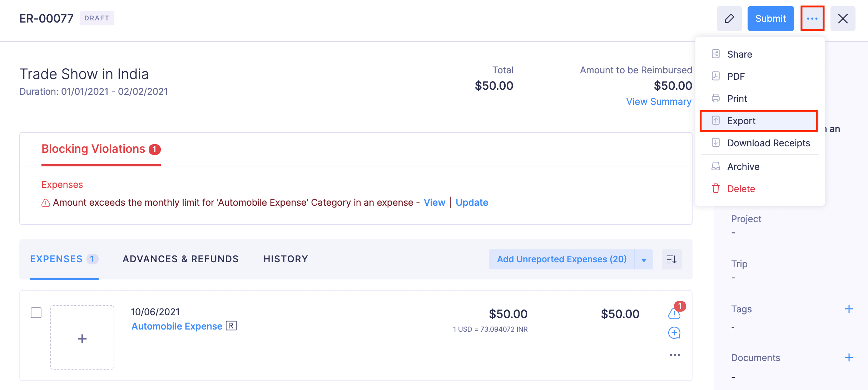
Task: Click the View Summary link
Action: 659,102
